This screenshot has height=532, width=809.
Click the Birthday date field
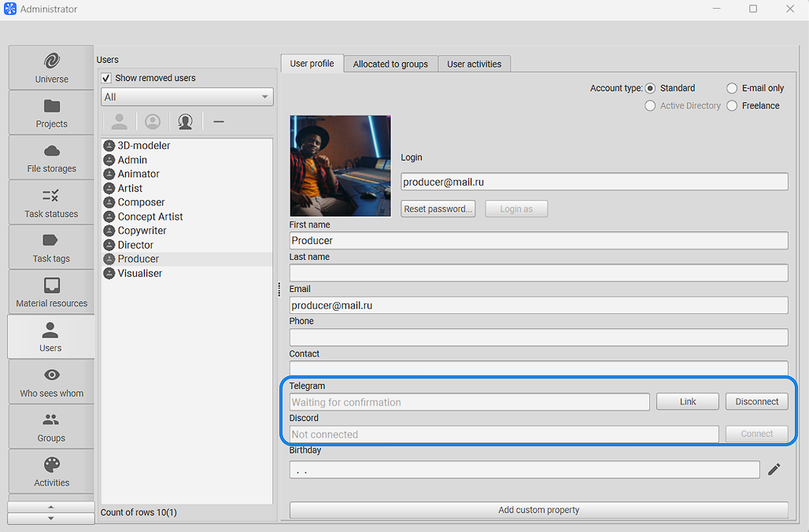coord(525,470)
